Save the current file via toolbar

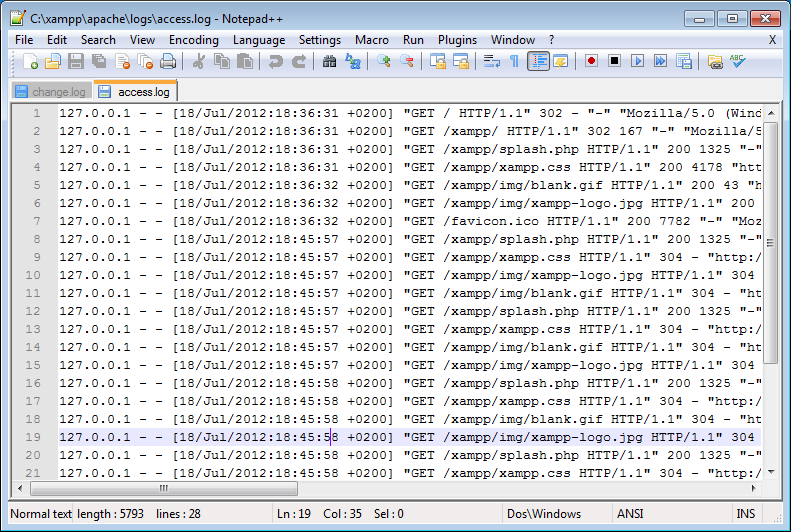click(76, 62)
